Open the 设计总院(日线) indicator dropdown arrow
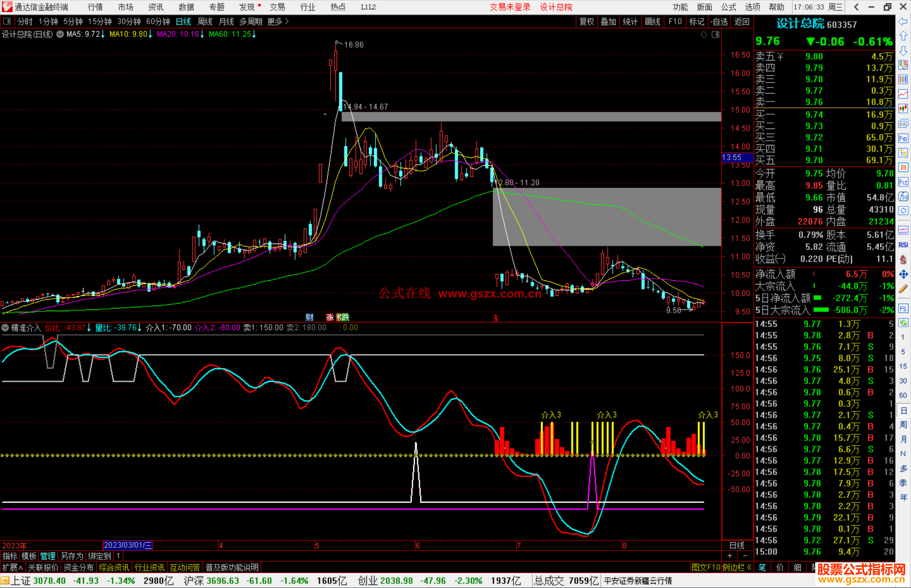Screen dimensions: 911x588 (60, 34)
